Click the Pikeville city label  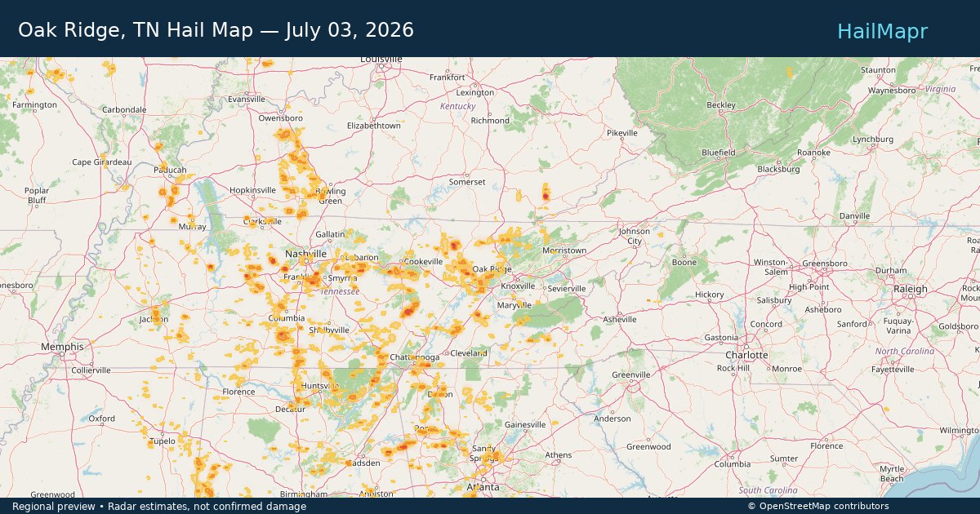(x=622, y=133)
